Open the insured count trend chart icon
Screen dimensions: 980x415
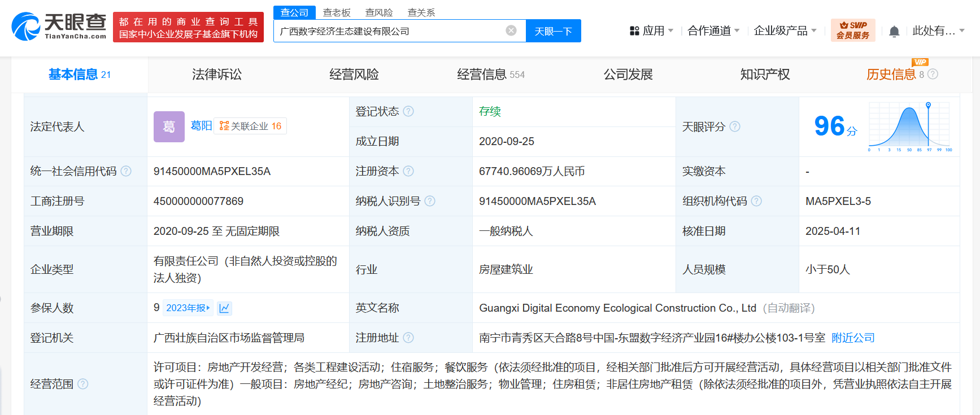pos(224,308)
